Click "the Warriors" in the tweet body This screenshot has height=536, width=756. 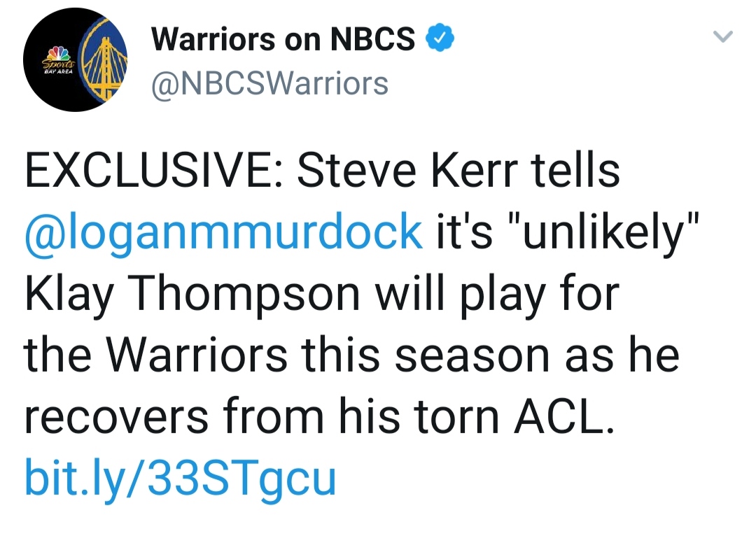[x=155, y=354]
